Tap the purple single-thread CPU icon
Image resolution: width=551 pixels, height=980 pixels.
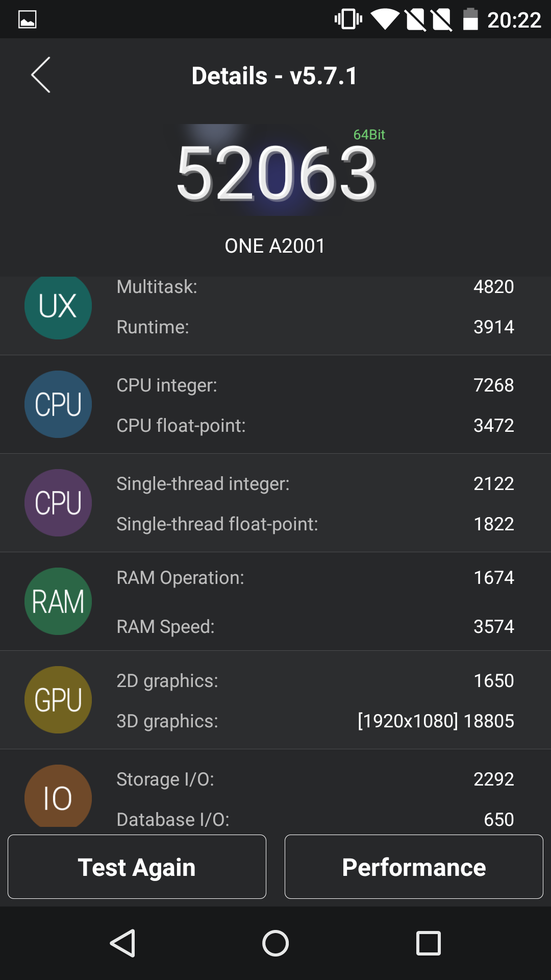coord(58,503)
